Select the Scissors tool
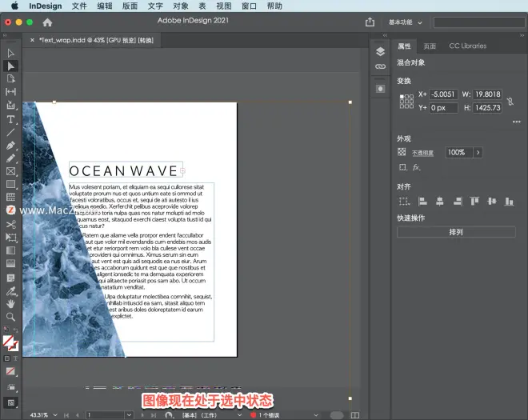The width and height of the screenshot is (528, 420). coord(10,224)
